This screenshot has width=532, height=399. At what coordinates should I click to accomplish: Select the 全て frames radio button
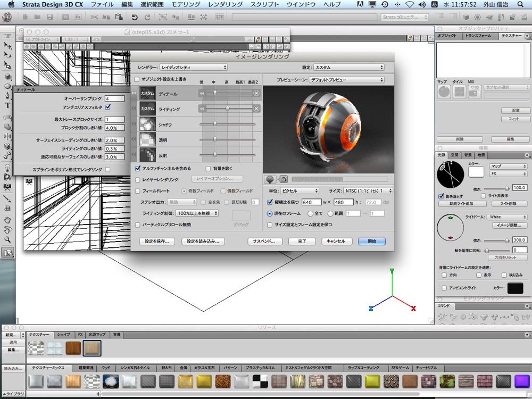[310, 213]
